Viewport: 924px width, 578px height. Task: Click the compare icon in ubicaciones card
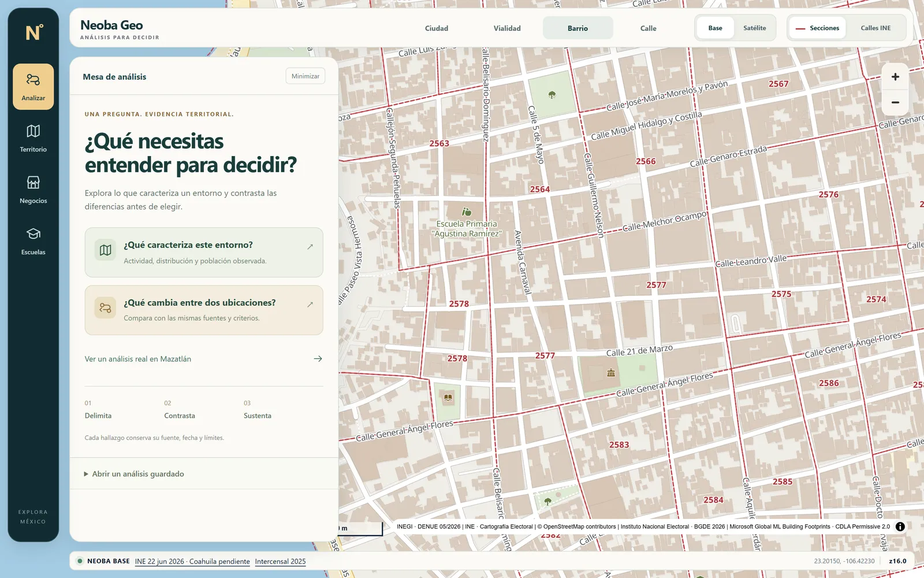point(105,308)
